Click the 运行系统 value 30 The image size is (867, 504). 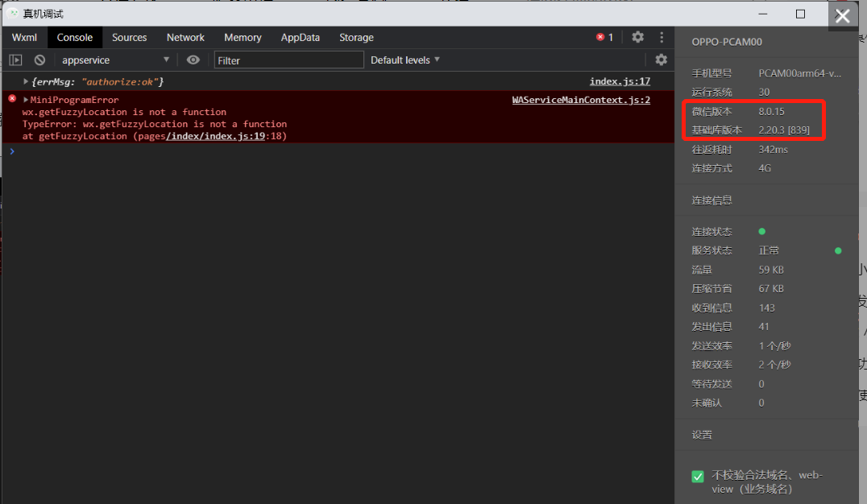tap(764, 93)
